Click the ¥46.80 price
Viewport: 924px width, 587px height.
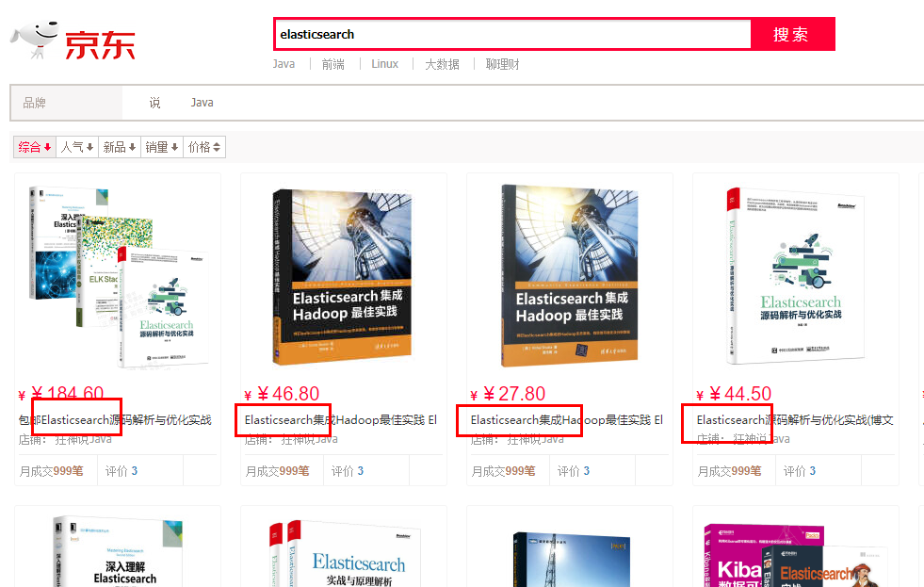pyautogui.click(x=282, y=393)
